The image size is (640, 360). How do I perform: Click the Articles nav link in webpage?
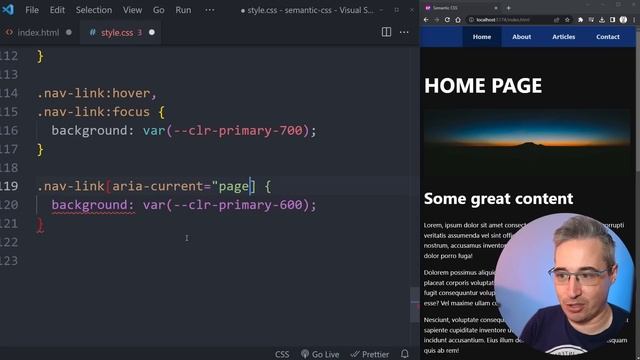(564, 37)
